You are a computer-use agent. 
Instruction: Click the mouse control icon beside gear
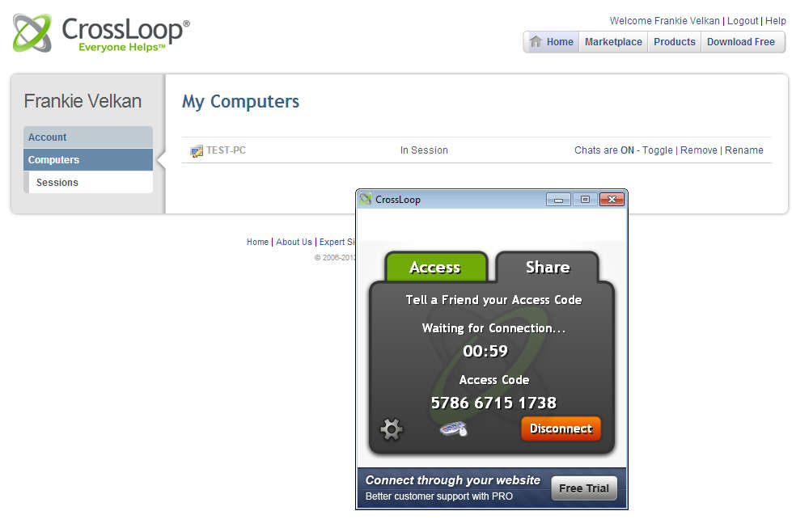coord(454,429)
